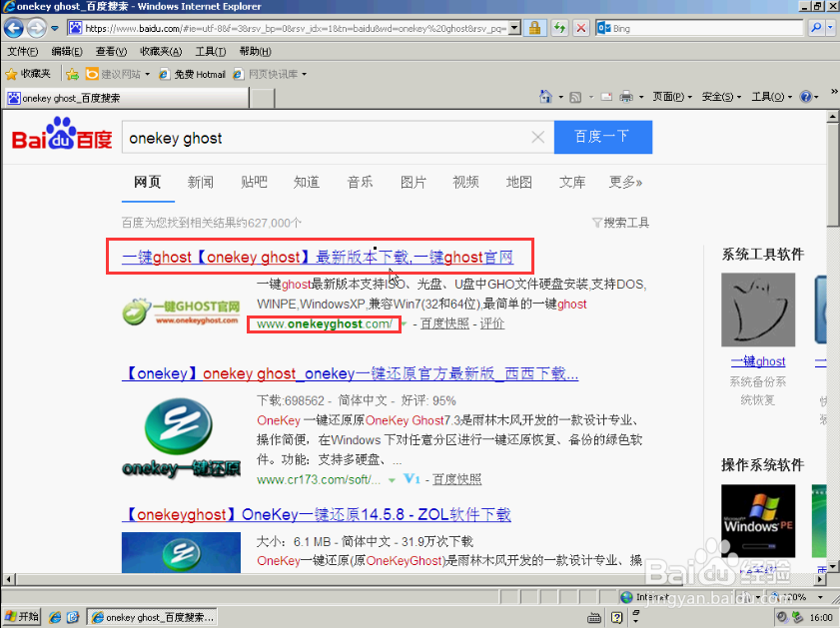The width and height of the screenshot is (840, 628).
Task: Click the Baidu logo
Action: point(62,134)
